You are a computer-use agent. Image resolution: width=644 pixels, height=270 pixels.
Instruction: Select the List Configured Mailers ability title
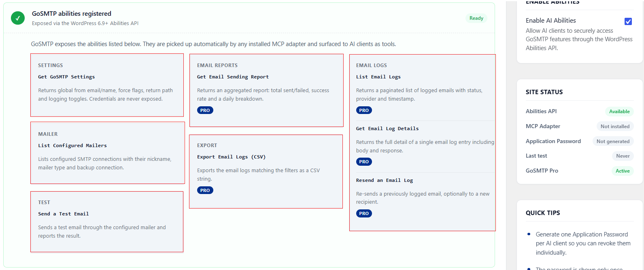(72, 146)
